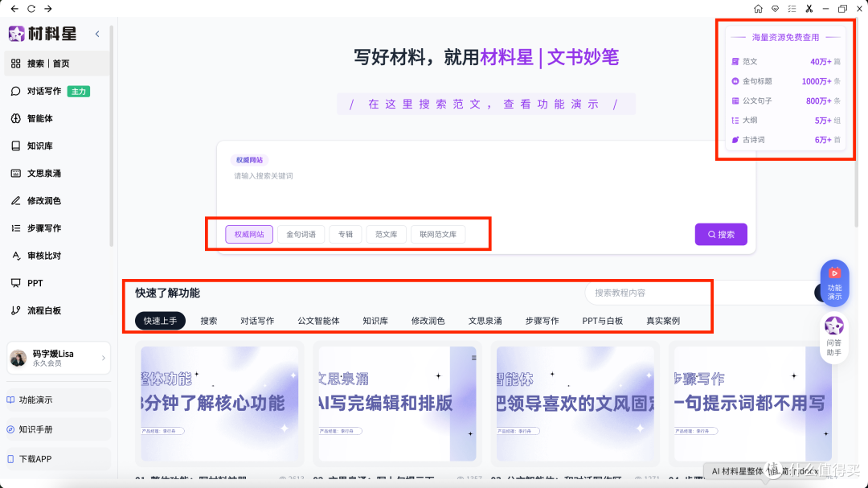Image resolution: width=868 pixels, height=488 pixels.
Task: Collapse the left sidebar with the chevron
Action: 97,34
